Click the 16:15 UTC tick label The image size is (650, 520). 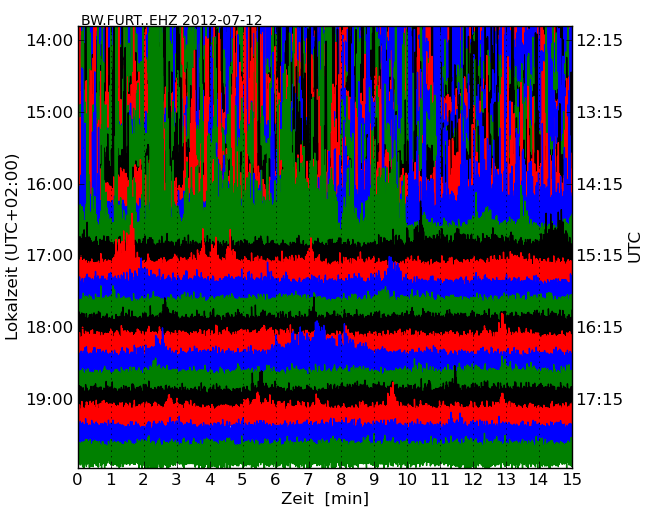600,328
